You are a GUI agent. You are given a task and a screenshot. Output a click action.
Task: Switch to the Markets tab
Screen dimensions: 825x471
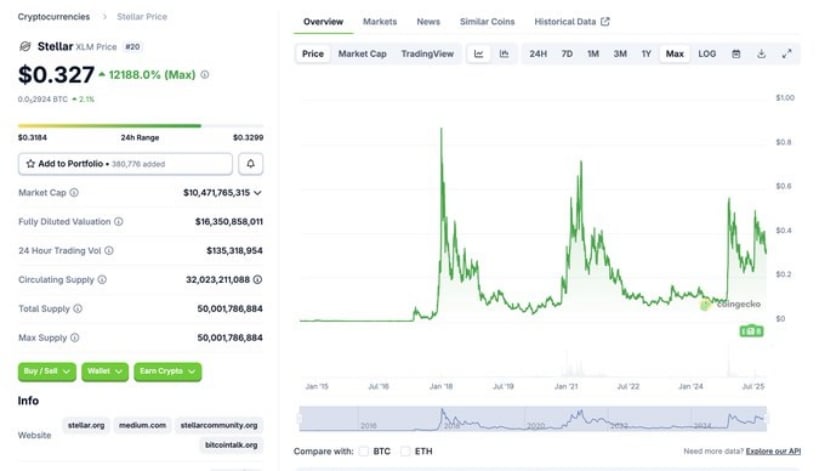379,22
